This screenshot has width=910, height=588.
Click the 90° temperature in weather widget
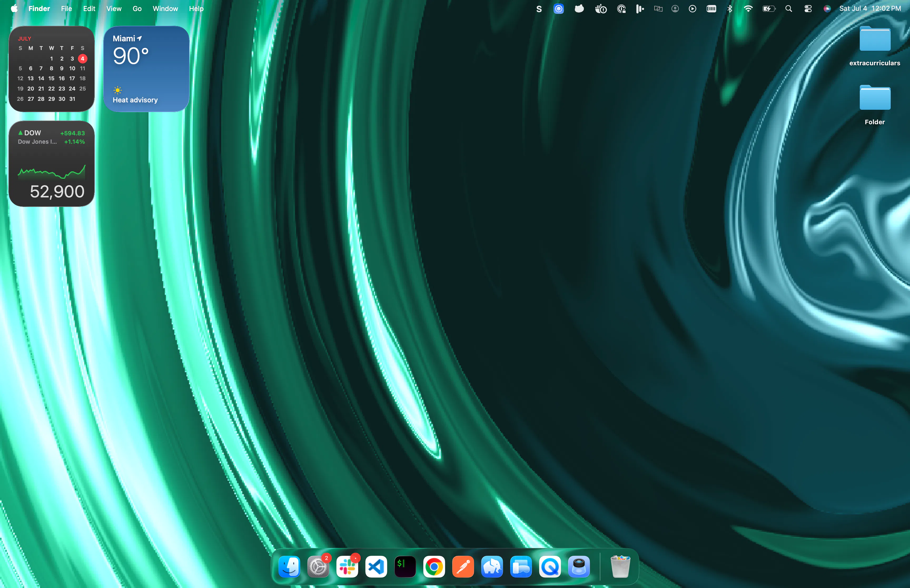(131, 56)
